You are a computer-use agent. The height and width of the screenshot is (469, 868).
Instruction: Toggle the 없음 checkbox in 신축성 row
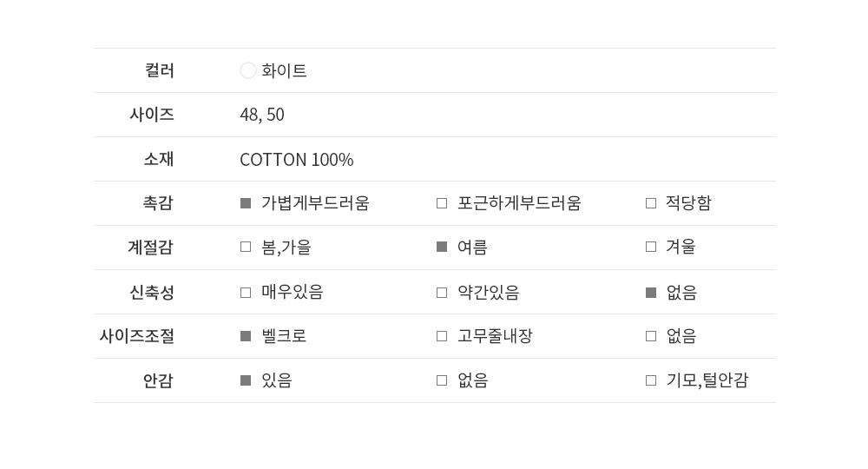tap(651, 293)
